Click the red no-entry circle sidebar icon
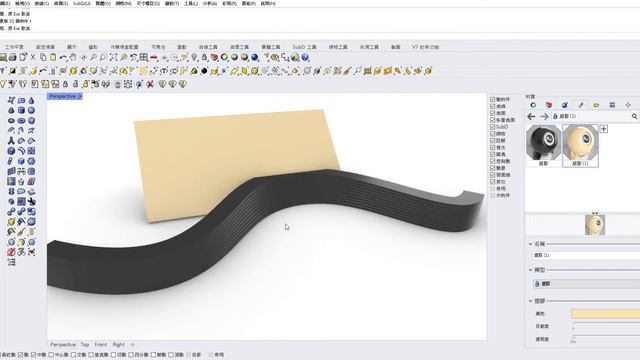The width and height of the screenshot is (640, 360). click(11, 252)
